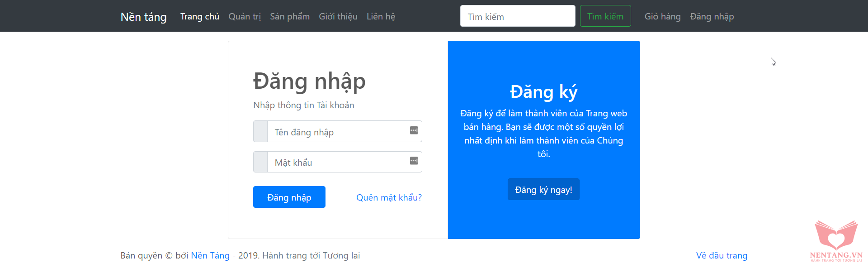Screen dimensions: 868x273
Task: Focus the Tìm kiếm search box
Action: coord(517,16)
